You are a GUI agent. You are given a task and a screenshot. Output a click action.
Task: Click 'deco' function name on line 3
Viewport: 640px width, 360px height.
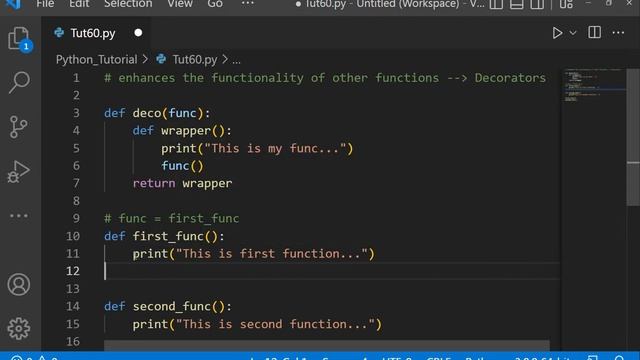[x=147, y=113]
